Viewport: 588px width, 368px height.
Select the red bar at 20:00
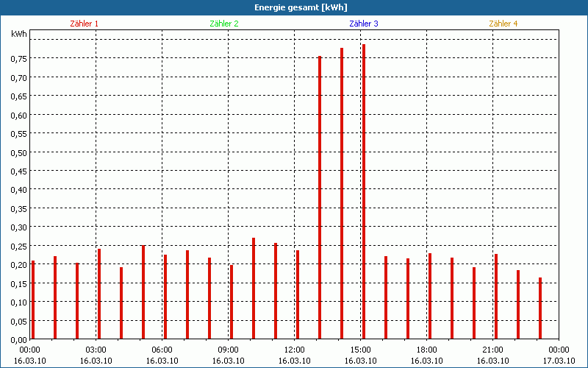(474, 303)
